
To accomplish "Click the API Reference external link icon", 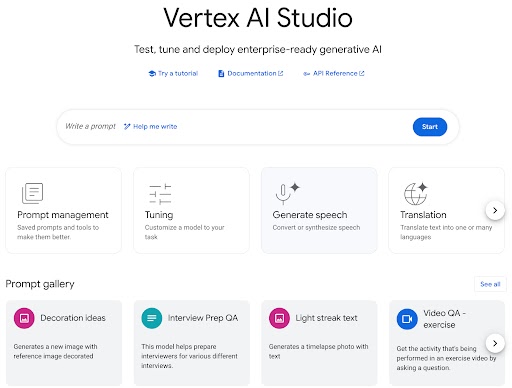I will (362, 73).
